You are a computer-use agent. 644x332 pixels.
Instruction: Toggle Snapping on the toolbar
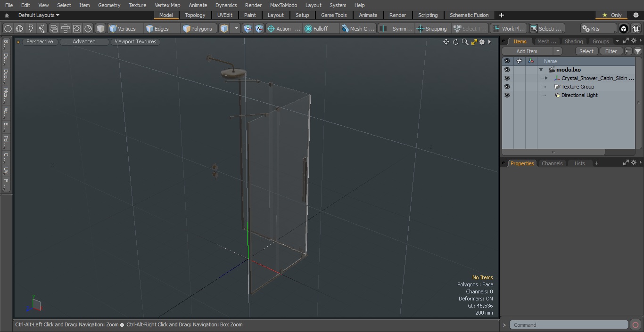[x=432, y=29]
